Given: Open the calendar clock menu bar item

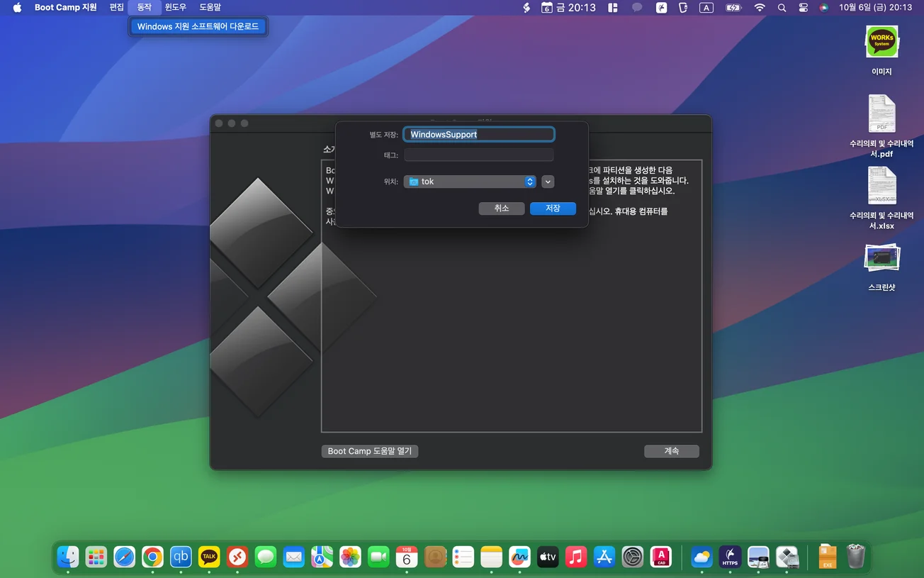Looking at the screenshot, I should [x=568, y=7].
